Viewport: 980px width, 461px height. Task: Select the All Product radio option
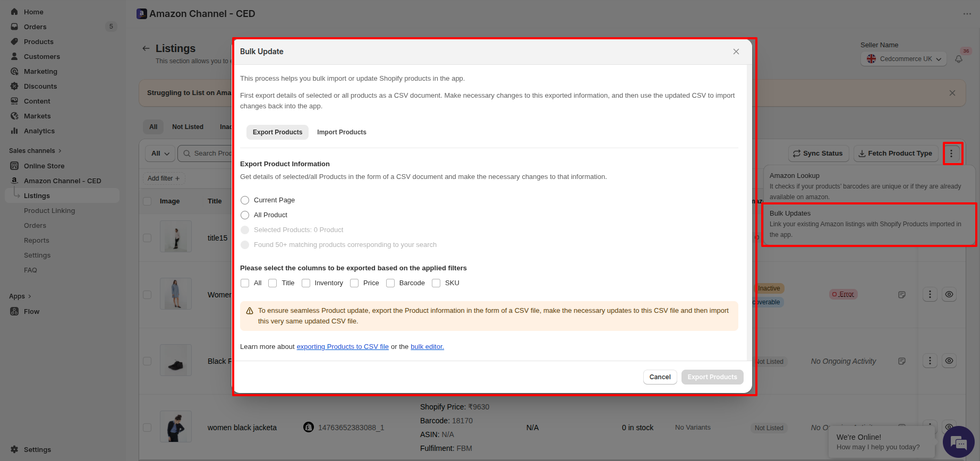click(245, 215)
